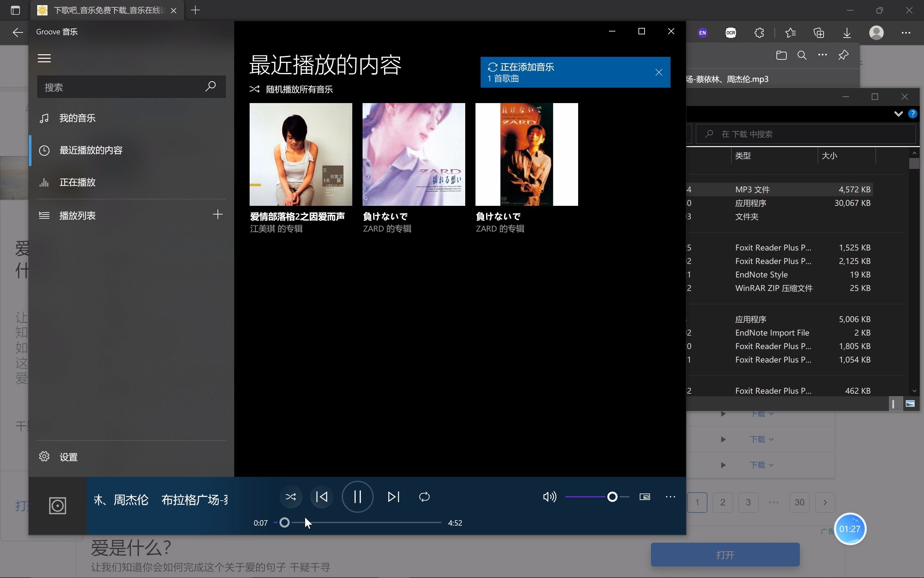
Task: Open Edge settings and more menu
Action: [906, 33]
